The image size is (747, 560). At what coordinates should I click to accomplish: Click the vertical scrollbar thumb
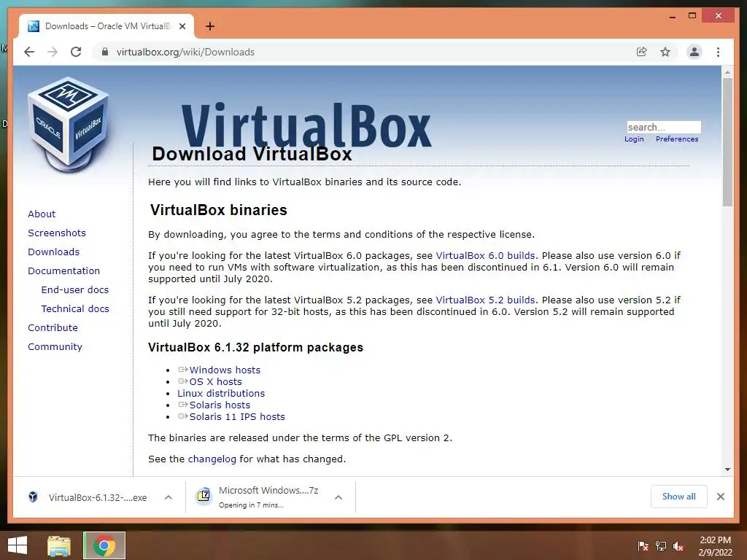[727, 142]
